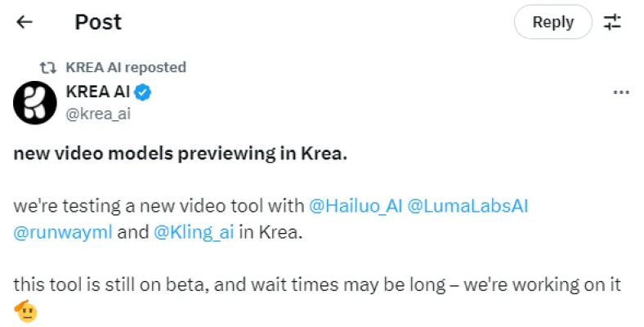Open the "KREA AI reposted" label

pyautogui.click(x=125, y=67)
